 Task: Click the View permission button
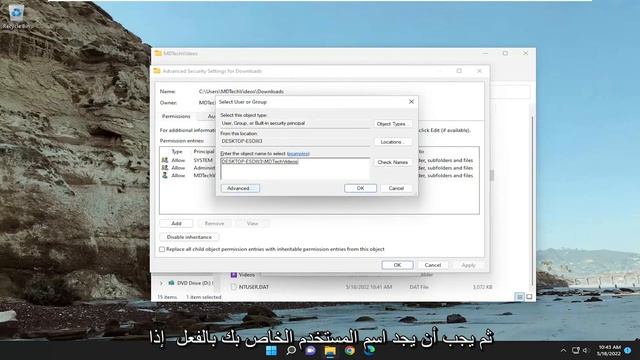tap(252, 223)
